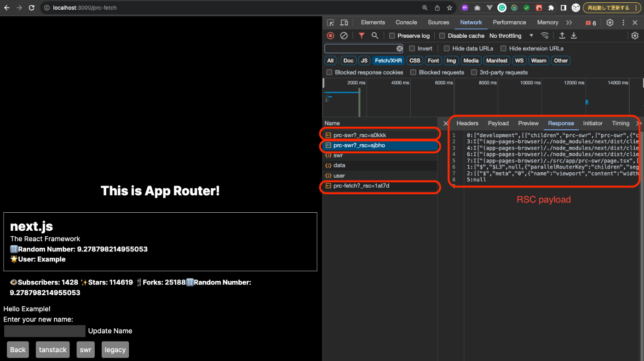Check 3rd-party requests checkbox
The height and width of the screenshot is (361, 644).
click(x=474, y=72)
